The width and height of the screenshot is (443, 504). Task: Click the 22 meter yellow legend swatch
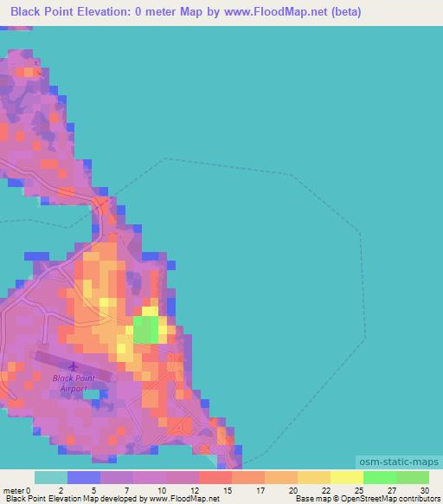click(x=347, y=477)
